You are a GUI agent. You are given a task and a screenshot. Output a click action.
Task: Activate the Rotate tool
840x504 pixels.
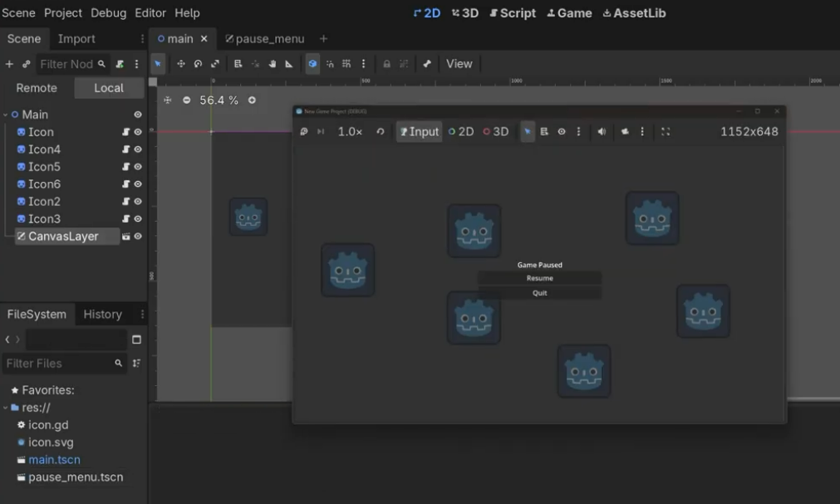tap(196, 63)
